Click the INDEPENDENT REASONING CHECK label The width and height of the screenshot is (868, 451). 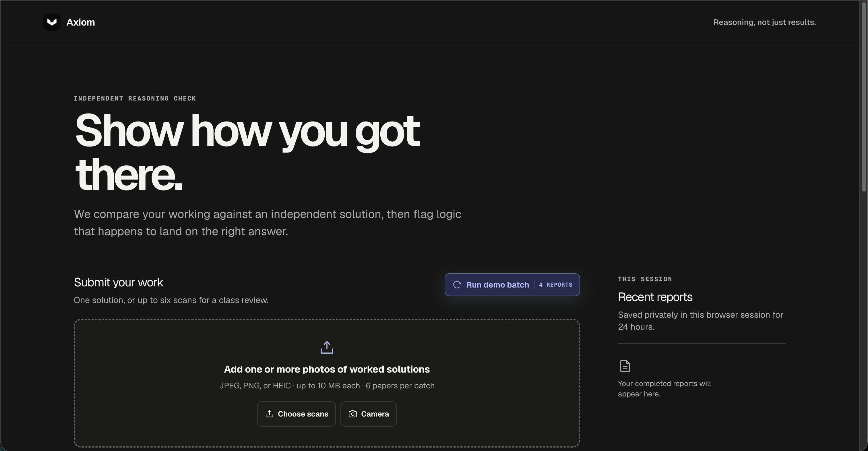135,99
